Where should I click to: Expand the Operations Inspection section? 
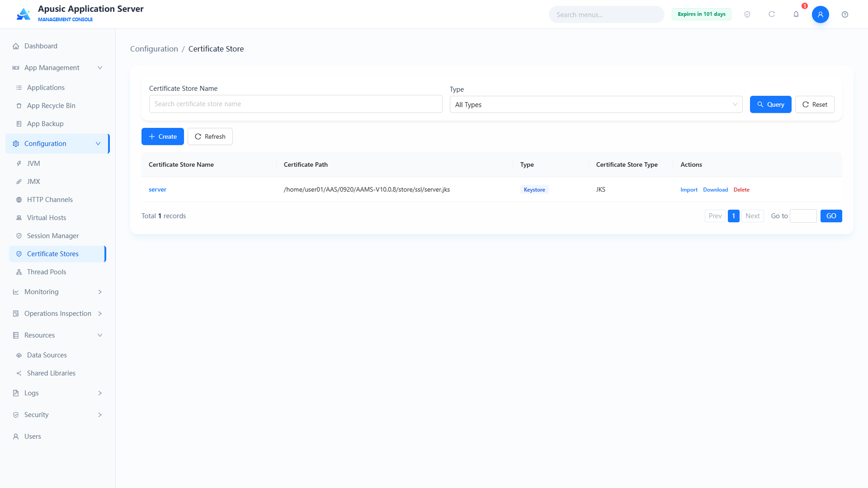tap(100, 314)
